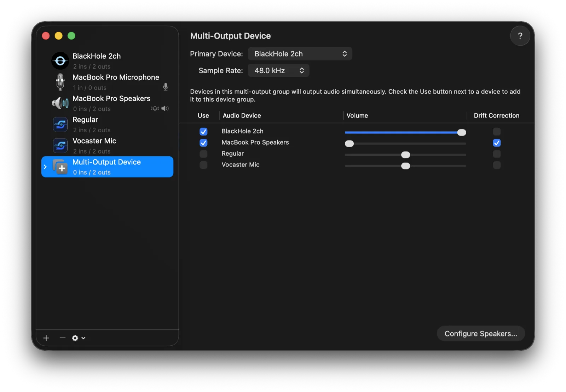Zoom the window with green button
The image size is (566, 392).
71,36
